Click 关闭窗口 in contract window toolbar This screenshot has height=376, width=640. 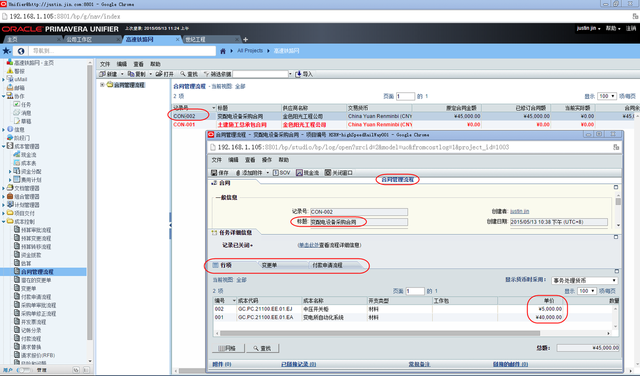338,173
